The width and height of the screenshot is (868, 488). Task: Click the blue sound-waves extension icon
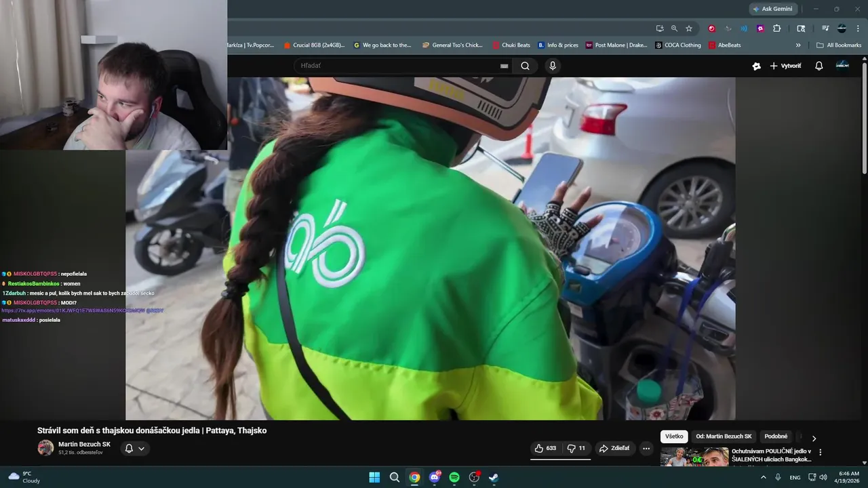click(x=744, y=28)
